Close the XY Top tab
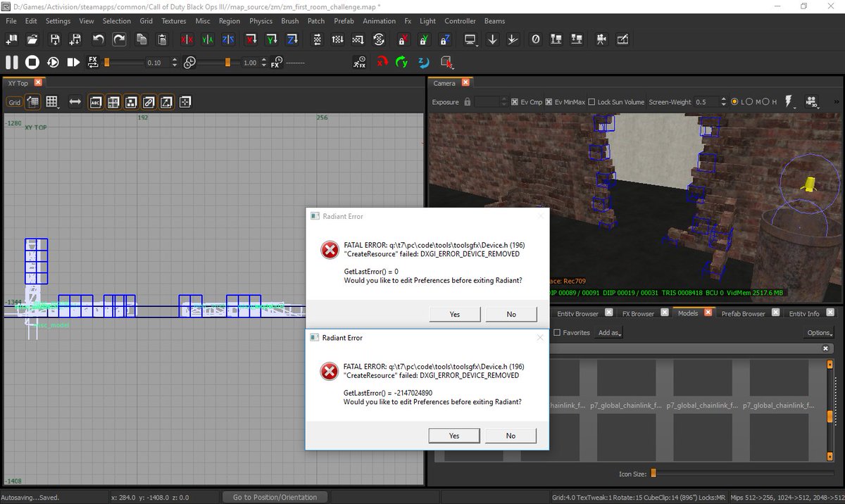The width and height of the screenshot is (845, 504). pyautogui.click(x=38, y=82)
